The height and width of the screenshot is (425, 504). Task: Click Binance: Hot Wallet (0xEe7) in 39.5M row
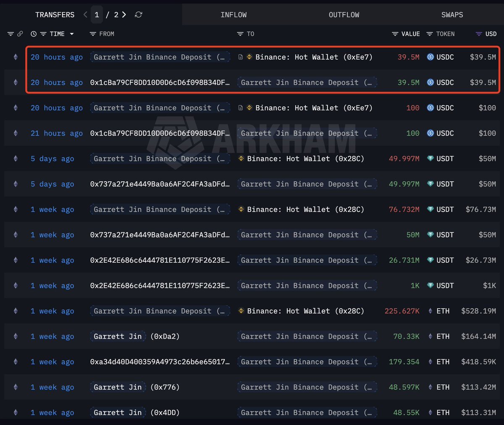pos(314,57)
